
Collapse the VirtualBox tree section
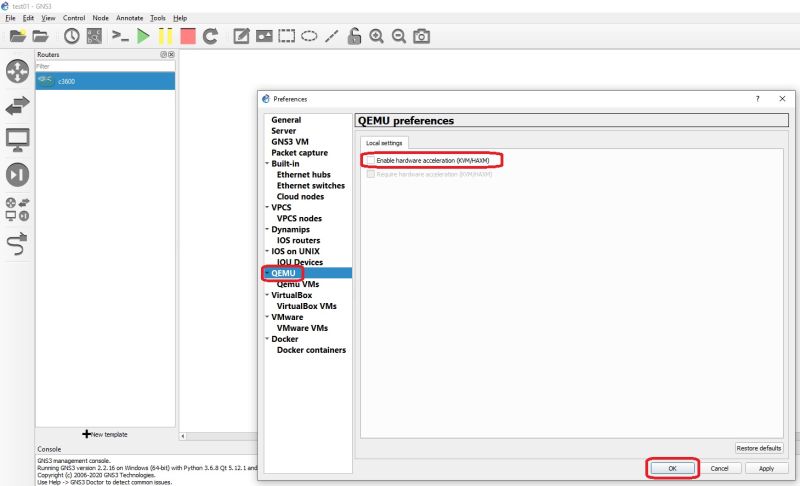[x=267, y=295]
